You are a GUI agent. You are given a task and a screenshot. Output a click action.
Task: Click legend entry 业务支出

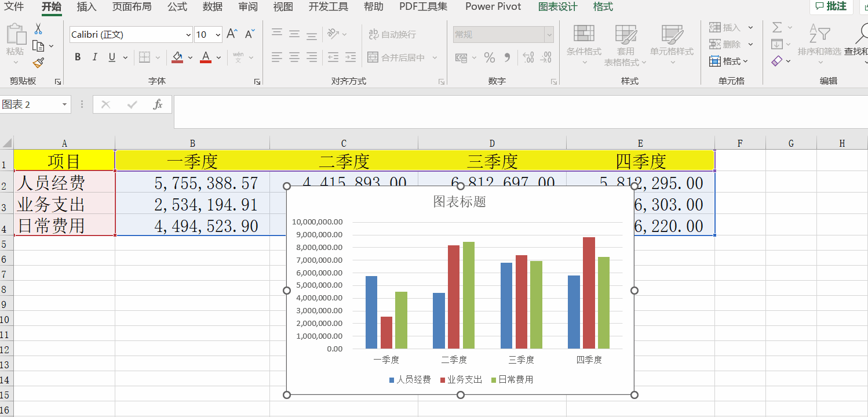pos(461,380)
